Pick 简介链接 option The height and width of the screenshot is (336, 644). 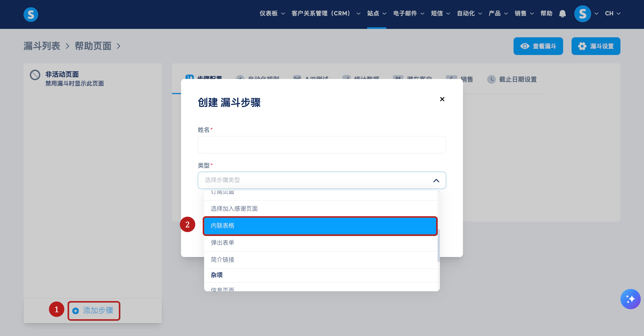(x=320, y=260)
